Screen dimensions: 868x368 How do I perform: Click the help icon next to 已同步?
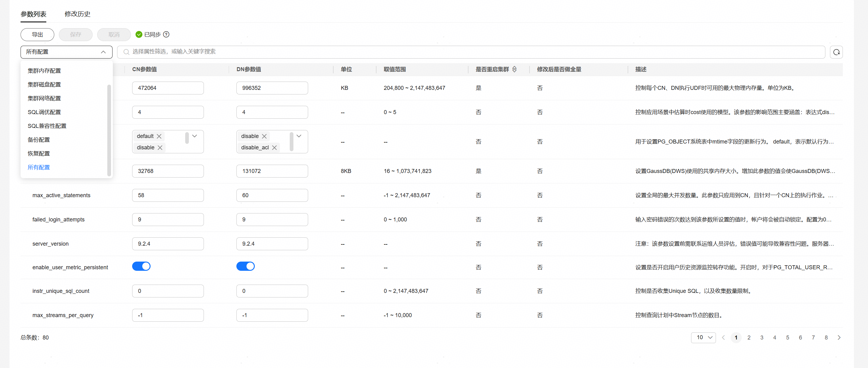click(166, 34)
